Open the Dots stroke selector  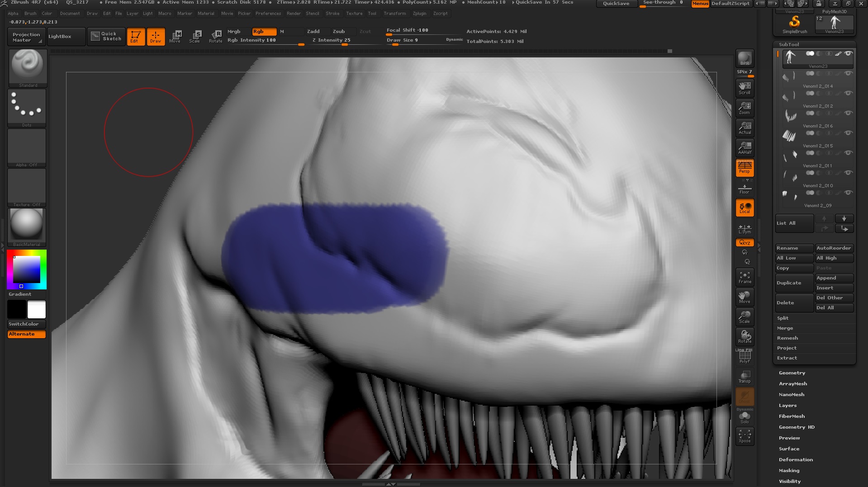(x=27, y=108)
